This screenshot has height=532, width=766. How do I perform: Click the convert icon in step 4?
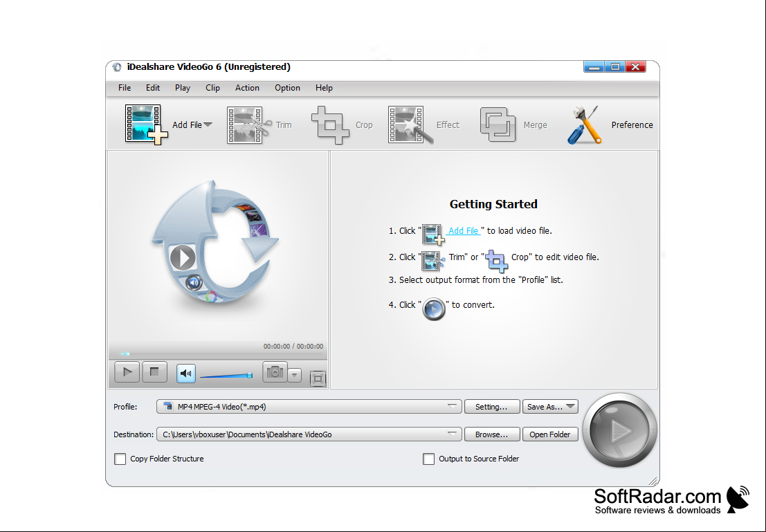[434, 309]
